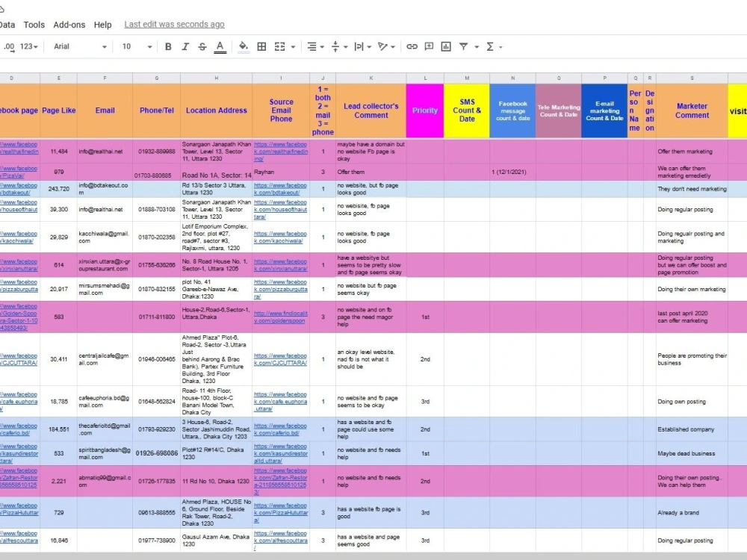The height and width of the screenshot is (560, 747).
Task: Select cell with '1 (12/1/2021)'
Action: 512,172
